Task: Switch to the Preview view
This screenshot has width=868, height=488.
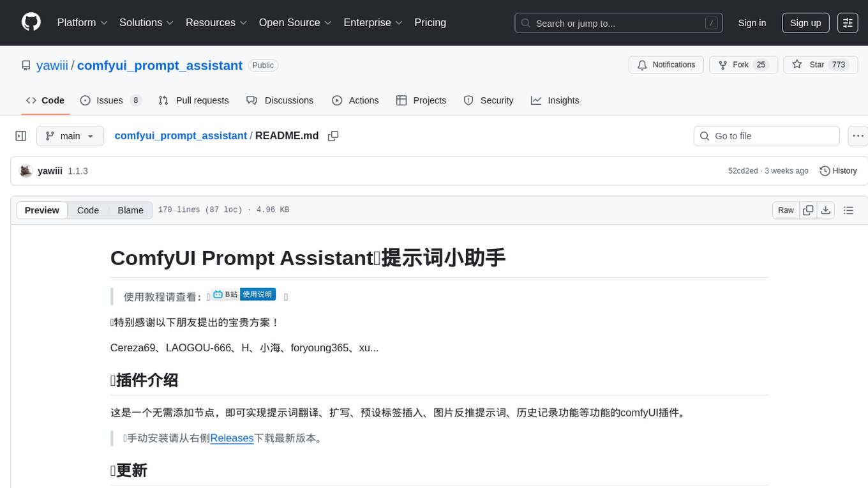Action: pos(42,210)
